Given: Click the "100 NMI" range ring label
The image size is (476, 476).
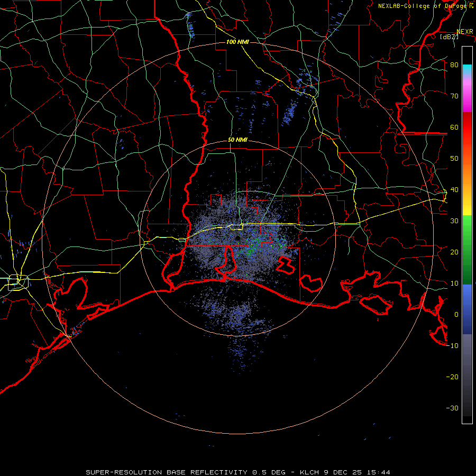Looking at the screenshot, I should pos(237,42).
